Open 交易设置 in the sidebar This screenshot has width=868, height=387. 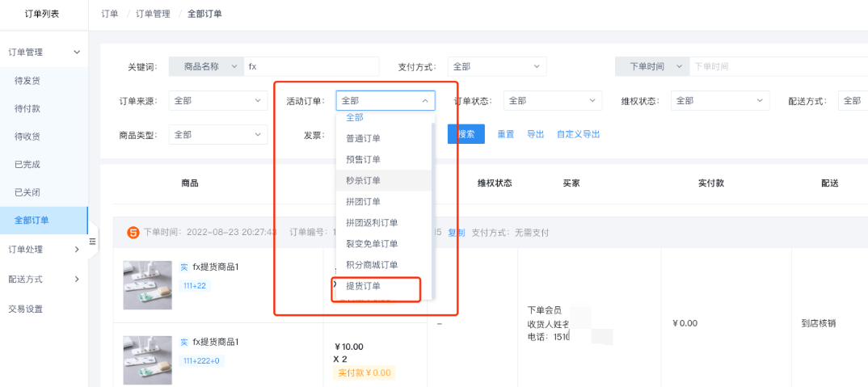(x=25, y=309)
